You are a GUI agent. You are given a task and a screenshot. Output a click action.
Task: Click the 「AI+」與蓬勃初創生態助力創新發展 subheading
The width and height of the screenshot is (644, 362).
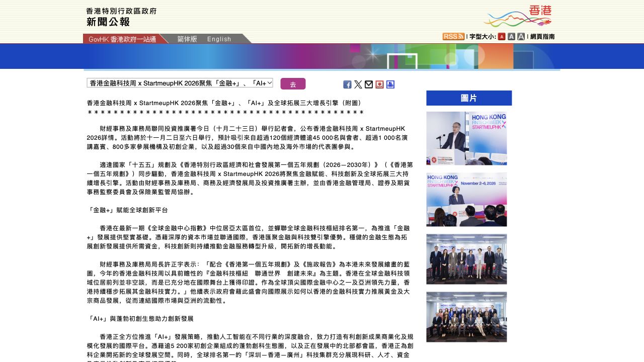[x=140, y=319]
